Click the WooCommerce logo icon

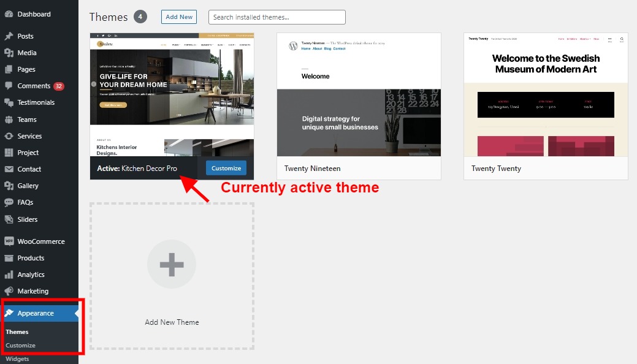click(x=9, y=241)
